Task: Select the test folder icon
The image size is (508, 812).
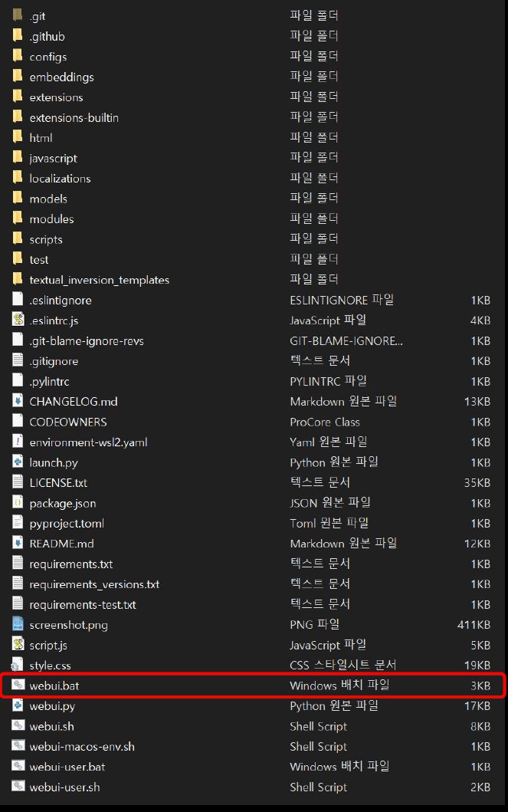Action: point(18,258)
